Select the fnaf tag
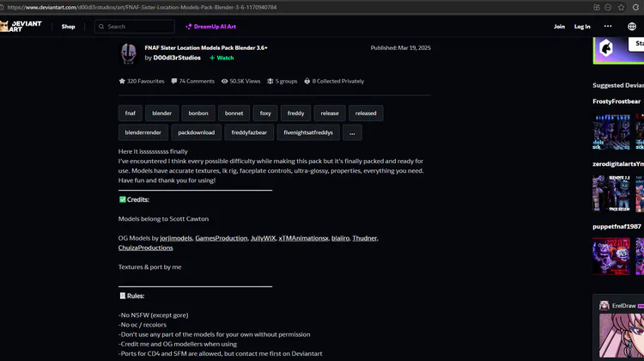644x361 pixels. pyautogui.click(x=131, y=113)
